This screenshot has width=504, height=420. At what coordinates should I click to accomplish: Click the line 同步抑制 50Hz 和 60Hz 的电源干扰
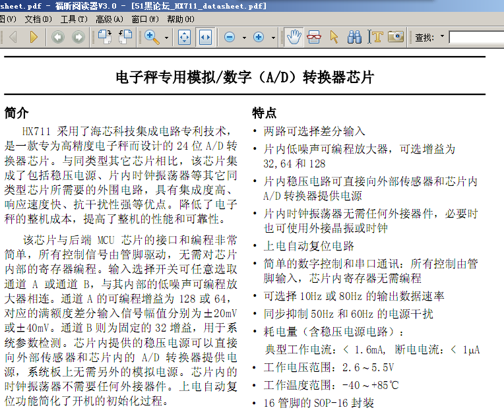coord(348,314)
